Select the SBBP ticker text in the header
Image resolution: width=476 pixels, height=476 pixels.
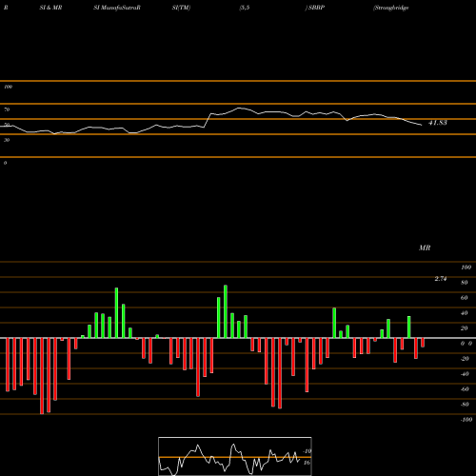(x=316, y=8)
